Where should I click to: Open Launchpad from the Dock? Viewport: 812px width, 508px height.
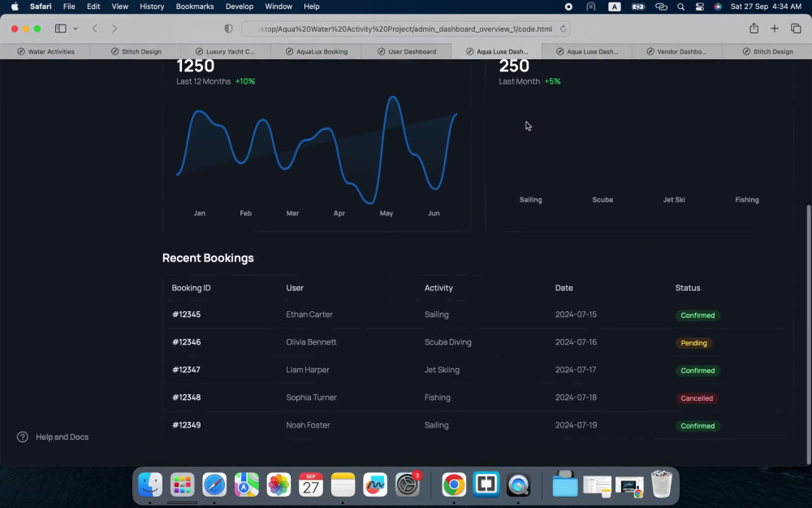(x=182, y=485)
